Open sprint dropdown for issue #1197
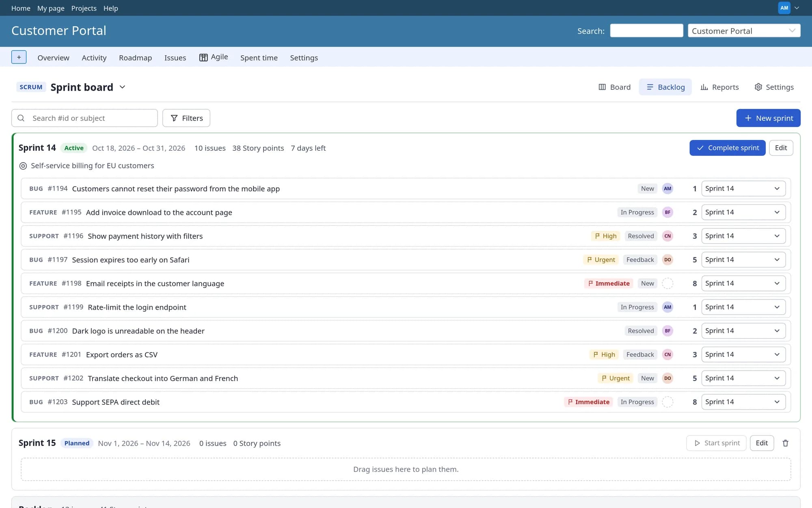This screenshot has width=812, height=508. click(x=743, y=260)
